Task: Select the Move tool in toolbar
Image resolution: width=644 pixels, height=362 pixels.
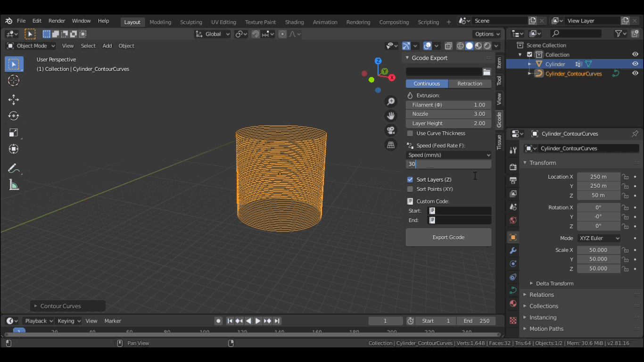Action: coord(14,99)
